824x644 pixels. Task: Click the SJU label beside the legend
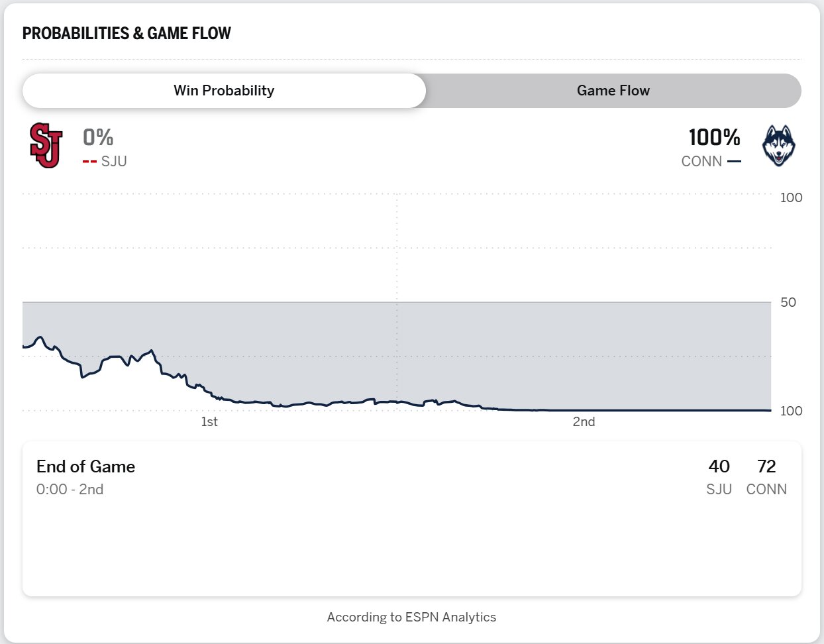(114, 162)
